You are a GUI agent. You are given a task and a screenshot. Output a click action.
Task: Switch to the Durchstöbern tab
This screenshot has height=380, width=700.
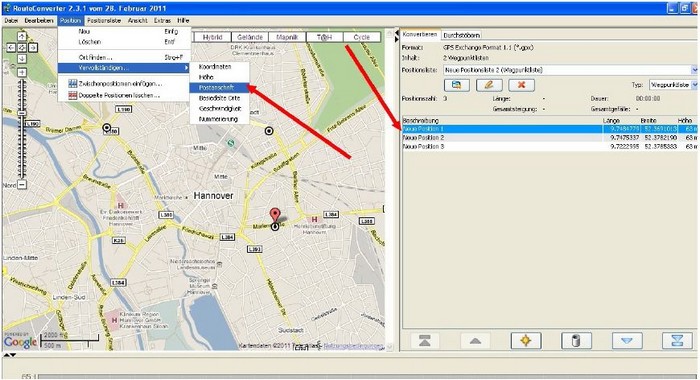pyautogui.click(x=461, y=35)
